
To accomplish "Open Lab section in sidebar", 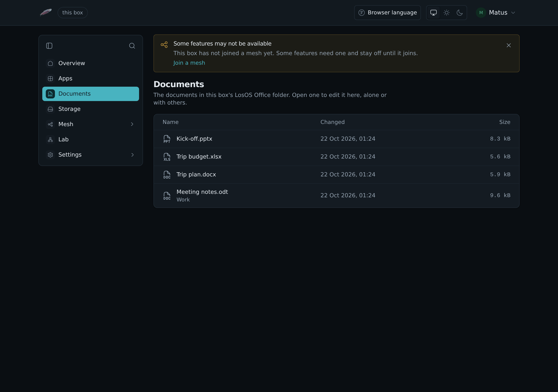I will (x=91, y=140).
